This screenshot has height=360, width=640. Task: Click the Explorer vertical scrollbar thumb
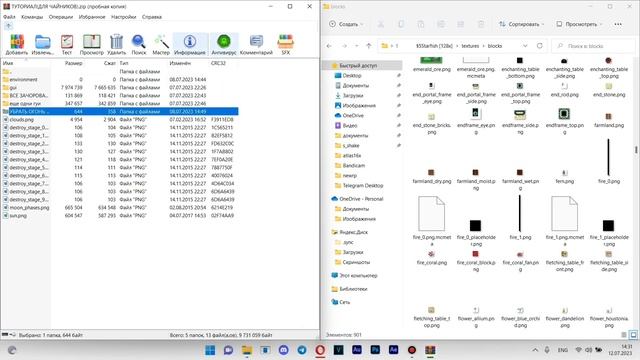pos(636,150)
